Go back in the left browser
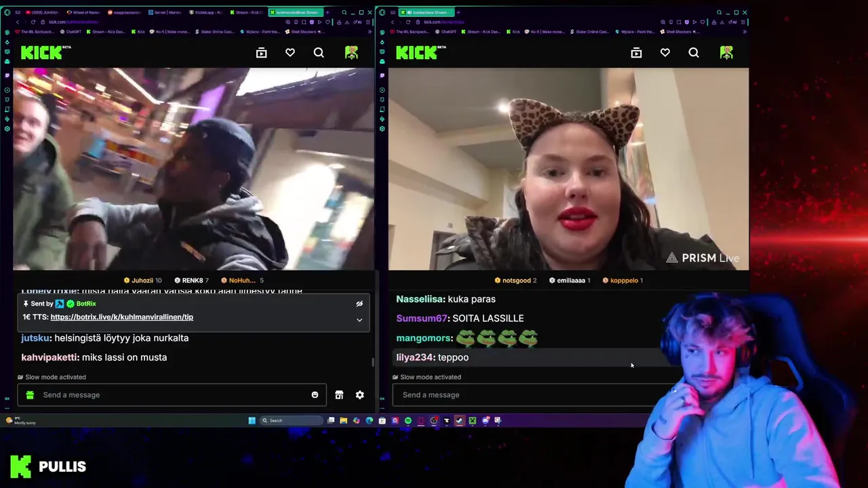The width and height of the screenshot is (868, 488). [x=18, y=22]
